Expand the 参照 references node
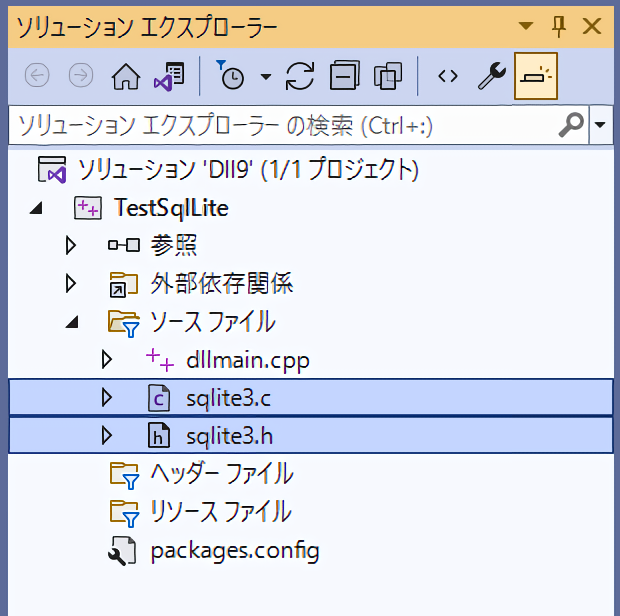 70,245
